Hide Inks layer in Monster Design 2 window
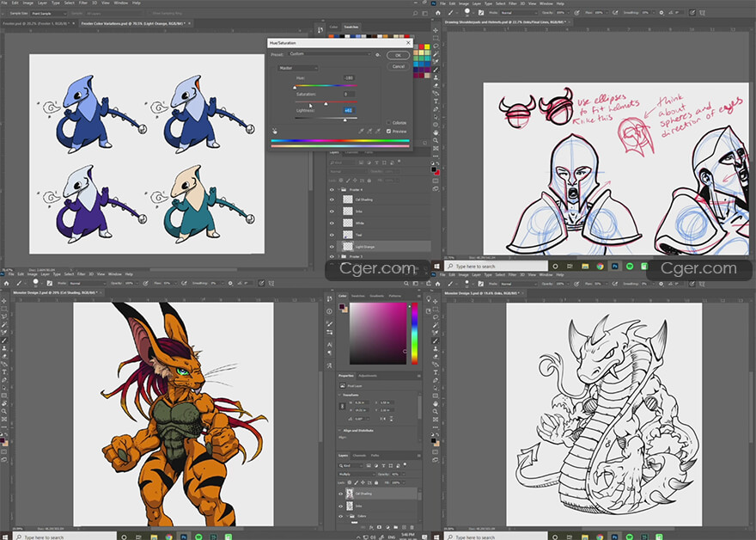This screenshot has width=756, height=540. coord(341,506)
